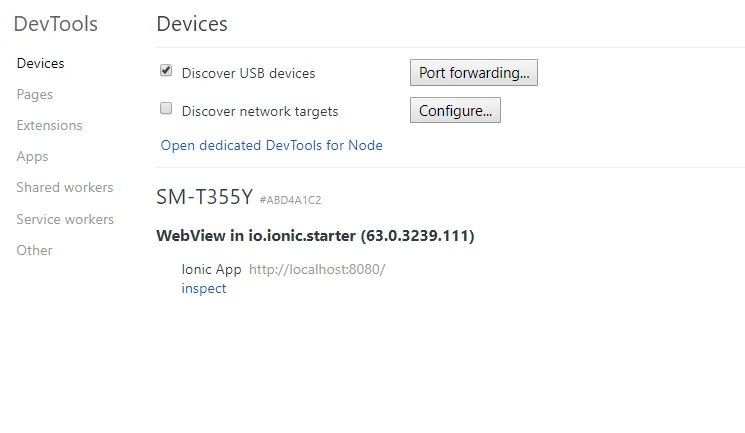Open the Extensions section
The width and height of the screenshot is (745, 433).
[x=49, y=125]
